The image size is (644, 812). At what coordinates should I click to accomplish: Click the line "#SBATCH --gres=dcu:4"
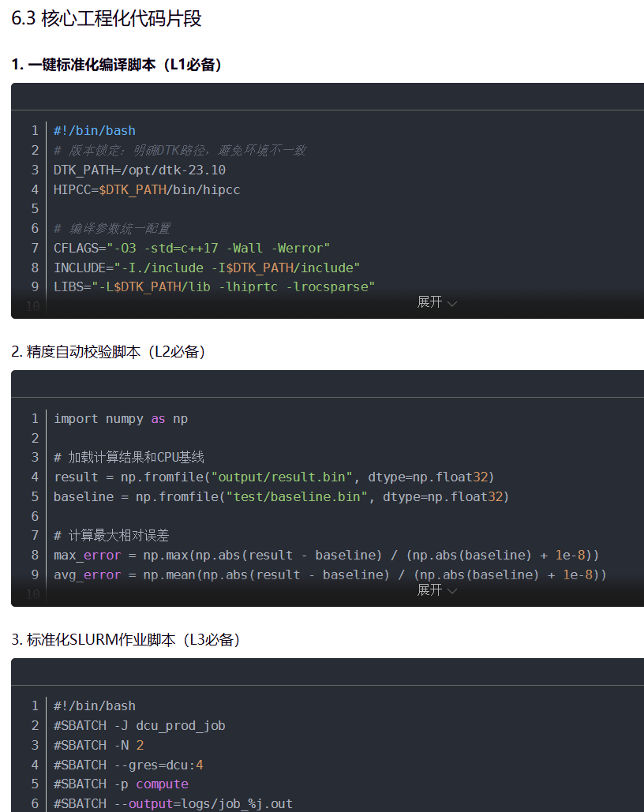pos(129,765)
